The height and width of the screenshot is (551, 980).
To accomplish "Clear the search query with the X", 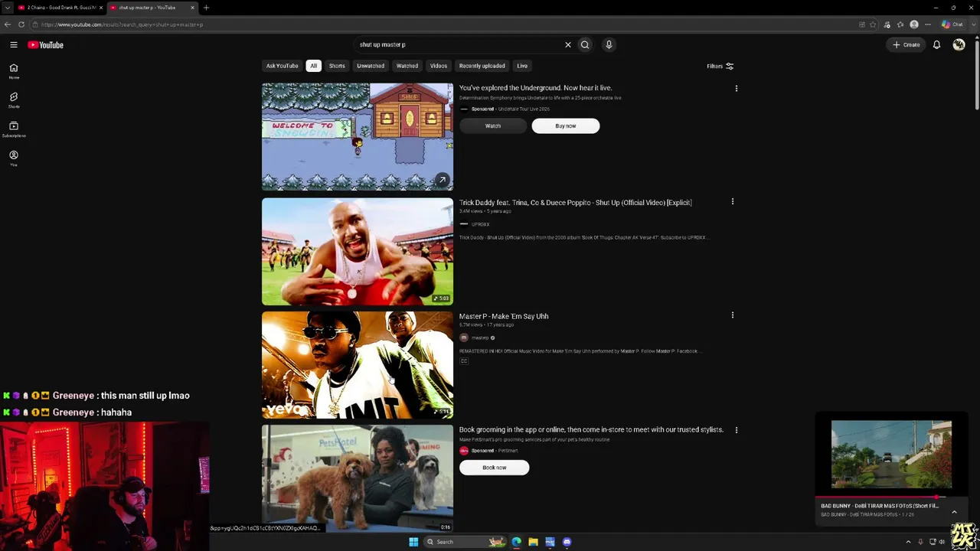I will tap(568, 44).
